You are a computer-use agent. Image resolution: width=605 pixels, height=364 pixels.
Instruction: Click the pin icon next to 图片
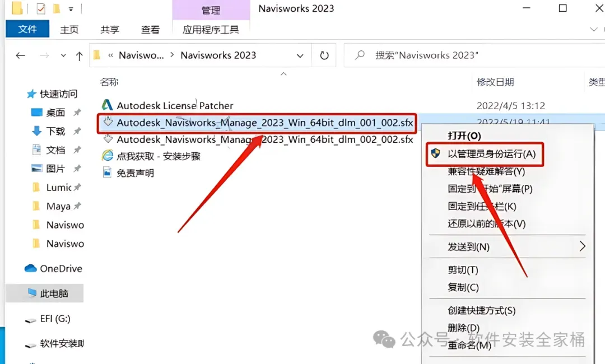[x=77, y=169]
